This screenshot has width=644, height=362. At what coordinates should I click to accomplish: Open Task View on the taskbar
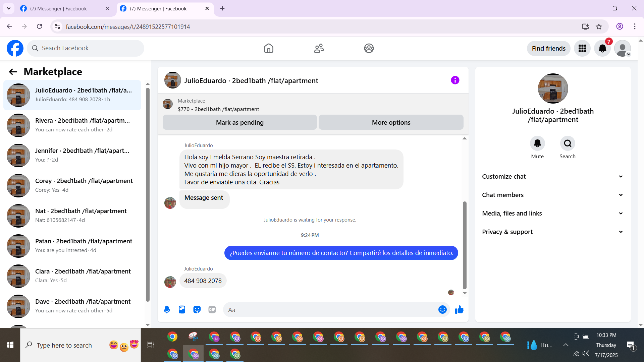(151, 345)
